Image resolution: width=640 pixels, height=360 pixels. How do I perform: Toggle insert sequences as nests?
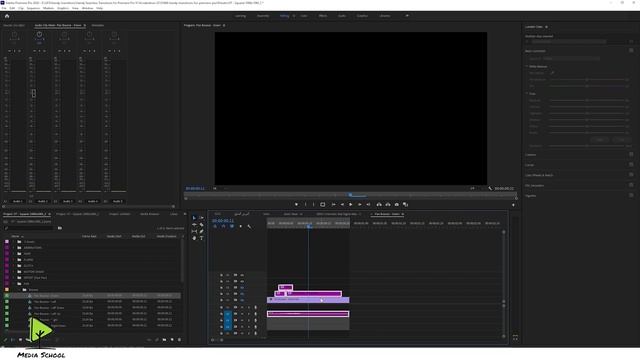click(215, 226)
